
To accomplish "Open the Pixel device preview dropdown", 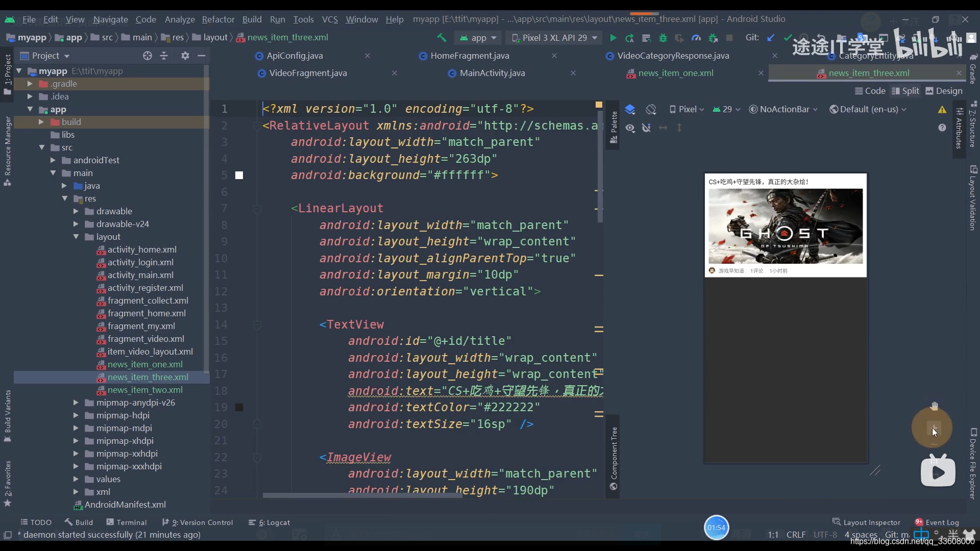I will (x=687, y=109).
